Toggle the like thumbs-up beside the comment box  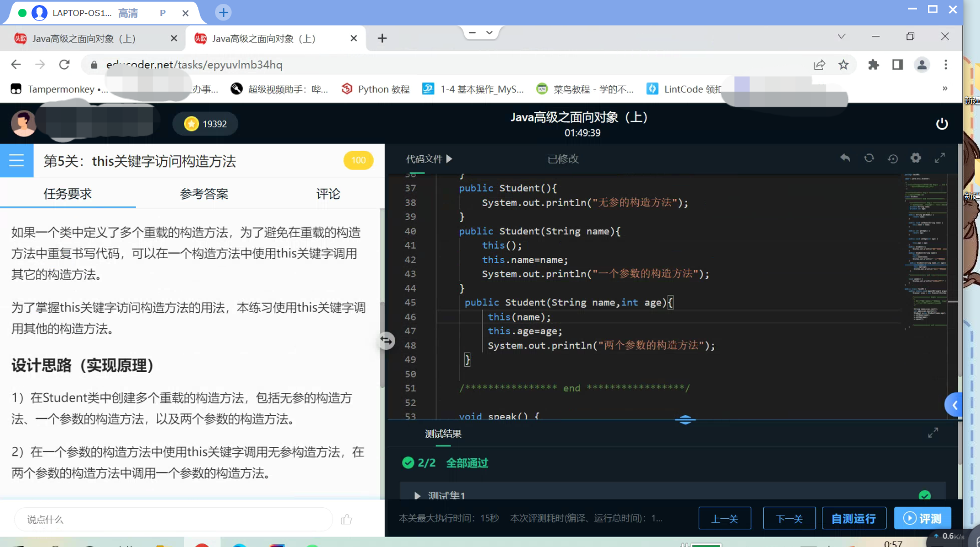click(x=347, y=519)
